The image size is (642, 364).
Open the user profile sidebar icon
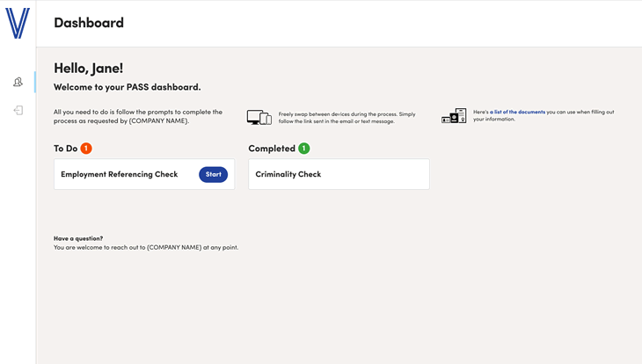click(18, 82)
